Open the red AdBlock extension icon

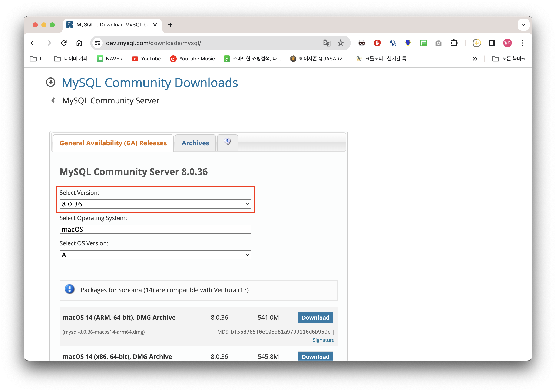pyautogui.click(x=377, y=43)
